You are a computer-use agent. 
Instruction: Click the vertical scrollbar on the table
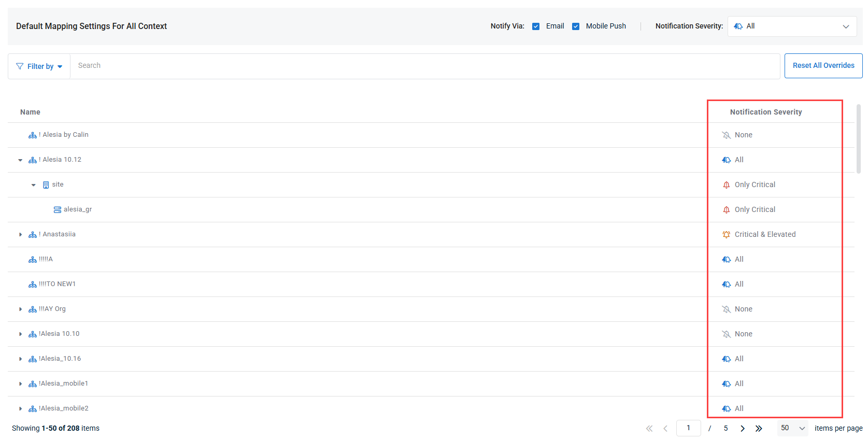(859, 139)
